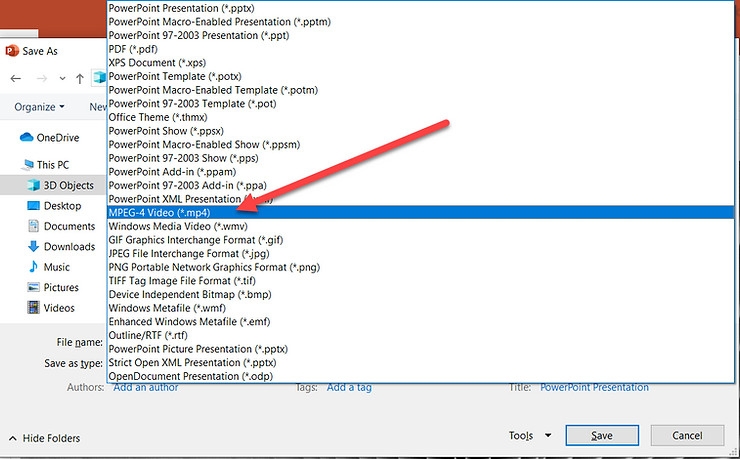This screenshot has width=740, height=459.
Task: Click the This PC computer icon
Action: (x=27, y=165)
